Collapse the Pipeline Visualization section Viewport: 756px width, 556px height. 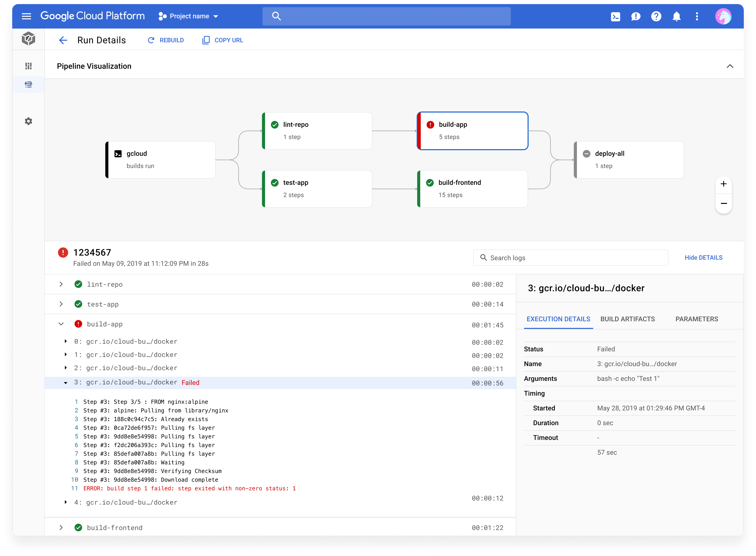730,66
